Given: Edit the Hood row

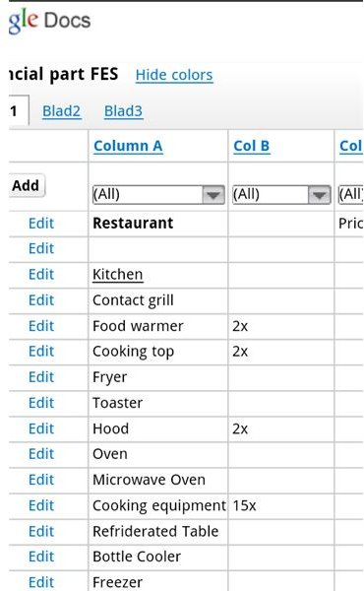Looking at the screenshot, I should pyautogui.click(x=41, y=428).
